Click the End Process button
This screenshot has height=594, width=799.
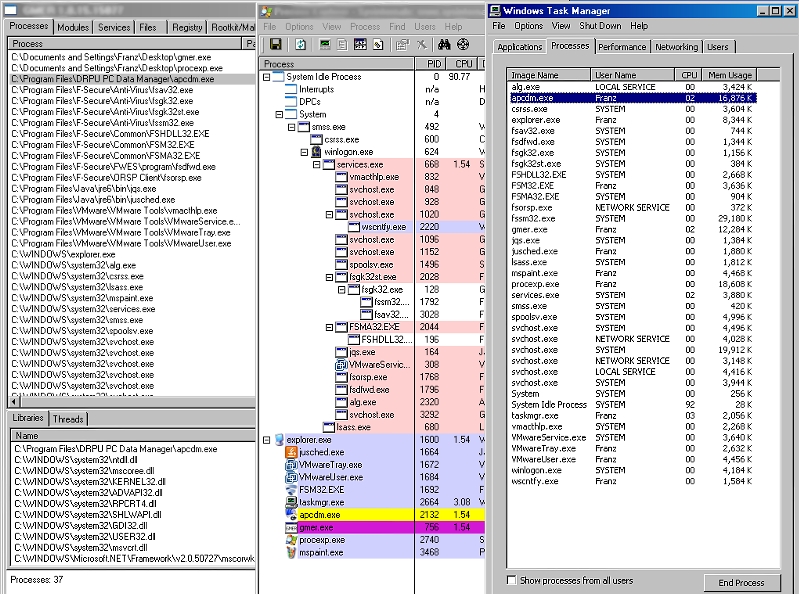click(741, 582)
